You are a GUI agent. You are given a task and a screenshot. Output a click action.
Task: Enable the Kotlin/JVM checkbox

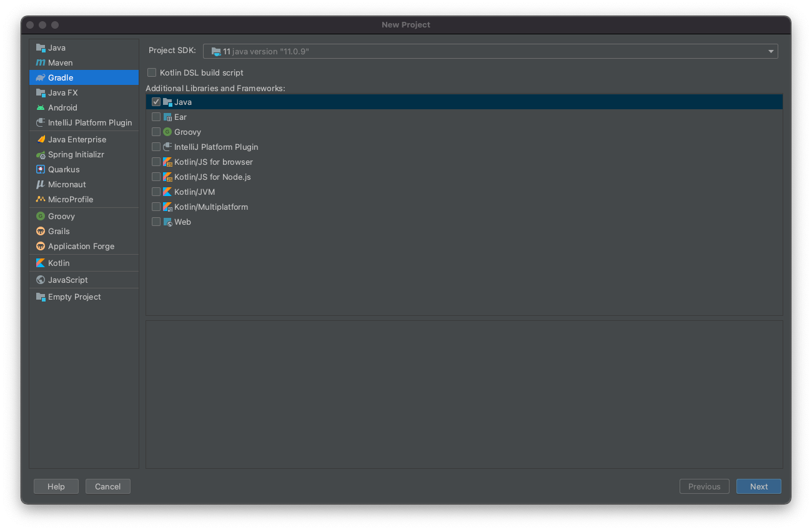coord(156,192)
